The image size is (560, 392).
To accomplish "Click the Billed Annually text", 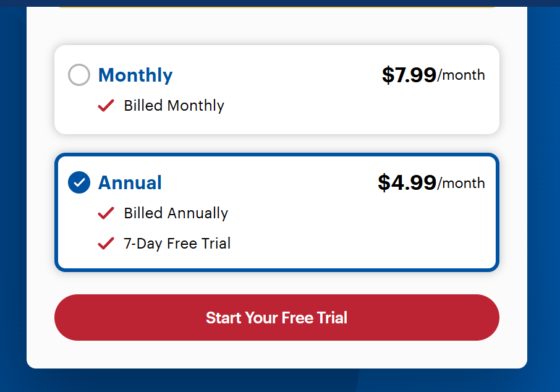I will click(x=176, y=213).
